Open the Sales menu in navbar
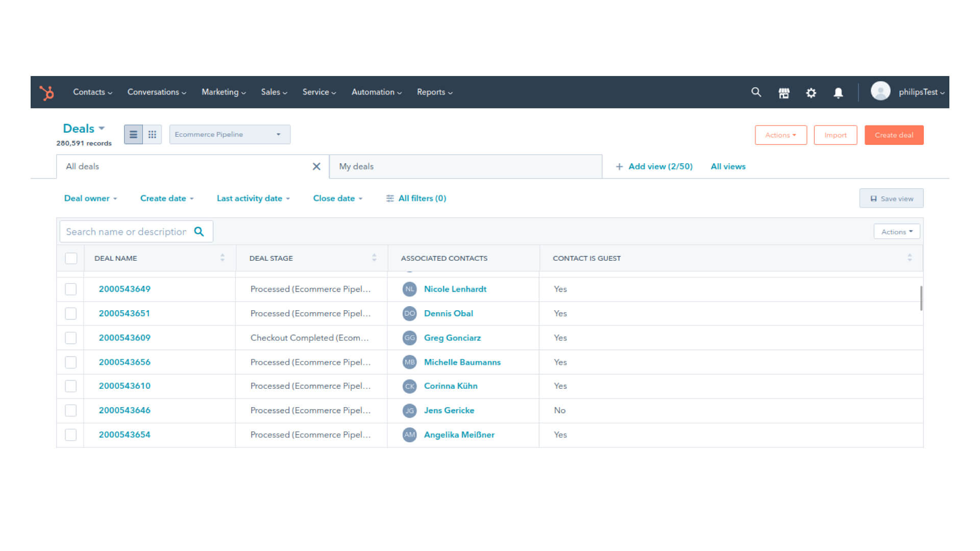The width and height of the screenshot is (980, 551). point(274,92)
